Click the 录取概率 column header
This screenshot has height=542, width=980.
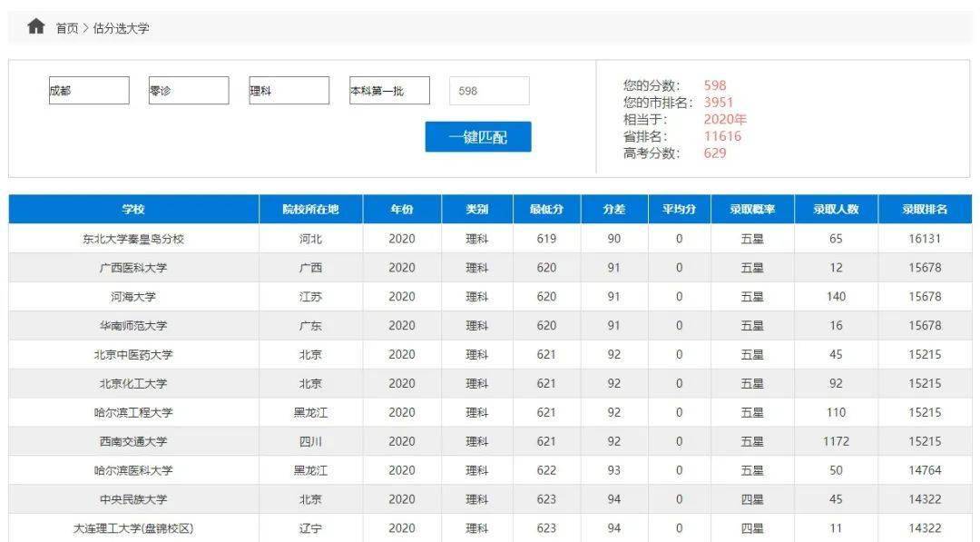(752, 209)
